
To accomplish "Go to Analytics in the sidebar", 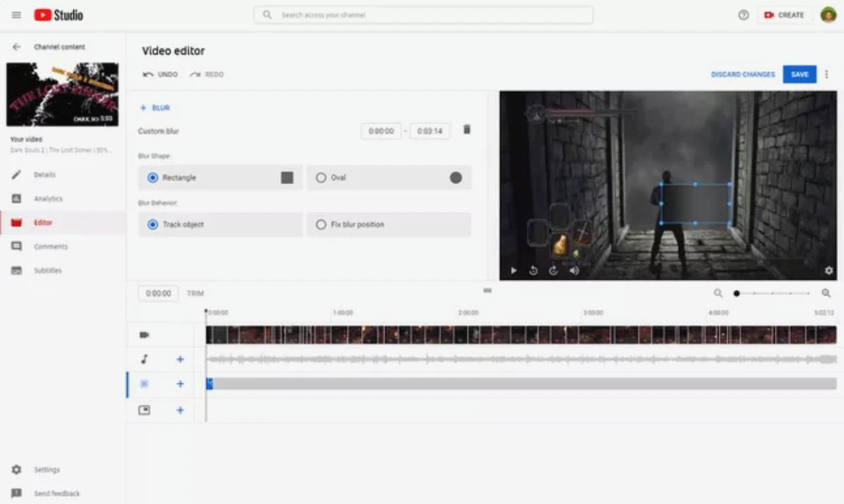I will (48, 199).
